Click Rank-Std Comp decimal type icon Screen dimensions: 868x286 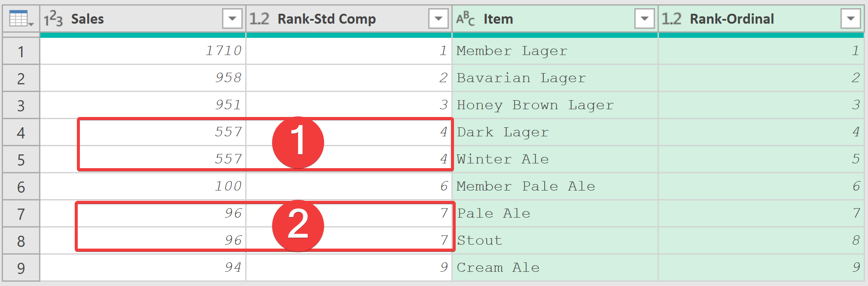pos(259,19)
